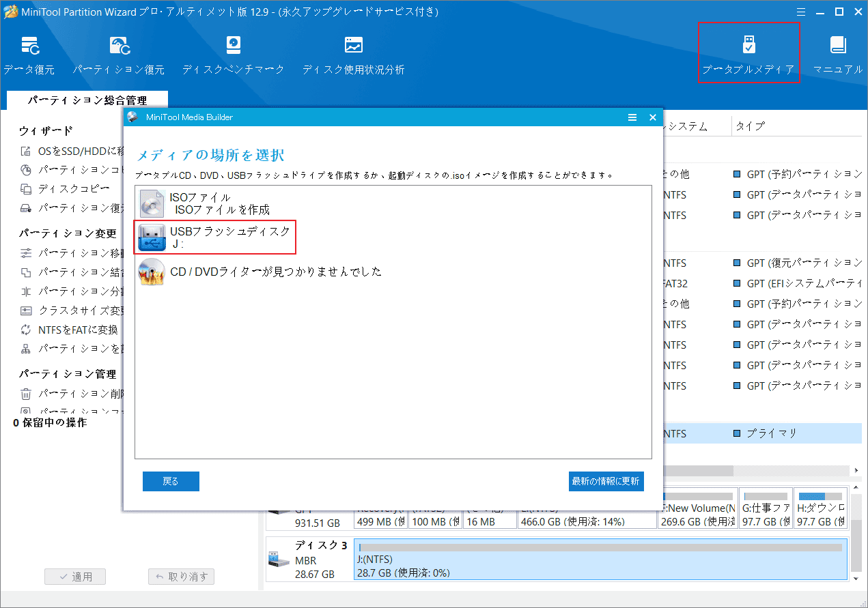Click the パーティション削除 trash icon
Viewport: 868px width, 608px height.
(26, 394)
